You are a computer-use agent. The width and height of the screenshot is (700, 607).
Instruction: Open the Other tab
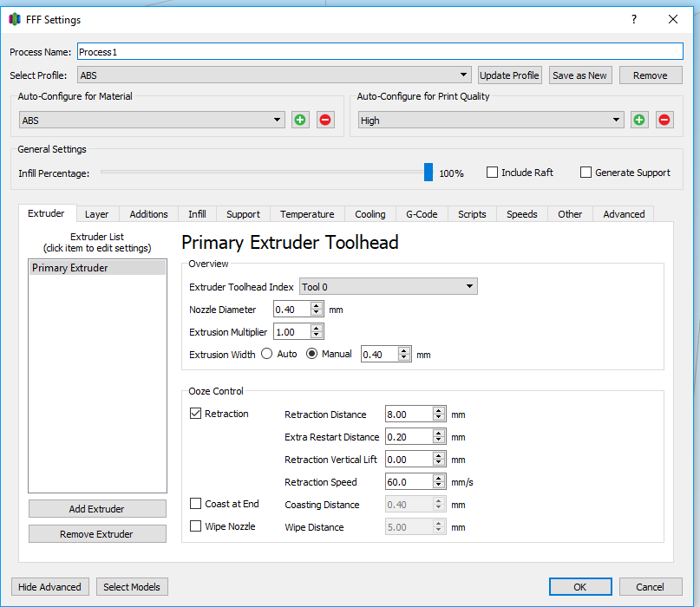pos(570,214)
